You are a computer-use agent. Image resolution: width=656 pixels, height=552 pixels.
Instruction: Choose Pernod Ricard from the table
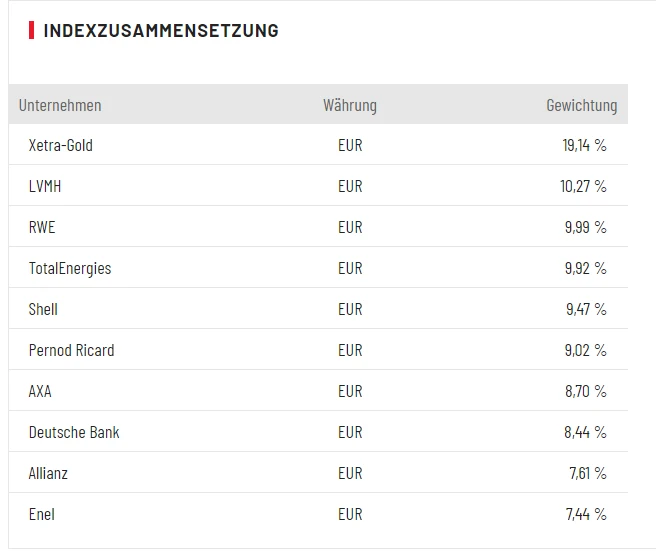[x=72, y=350]
